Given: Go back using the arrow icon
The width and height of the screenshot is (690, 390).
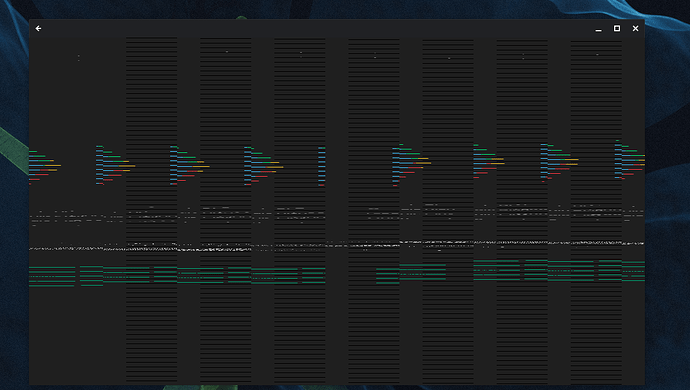Looking at the screenshot, I should (x=38, y=28).
